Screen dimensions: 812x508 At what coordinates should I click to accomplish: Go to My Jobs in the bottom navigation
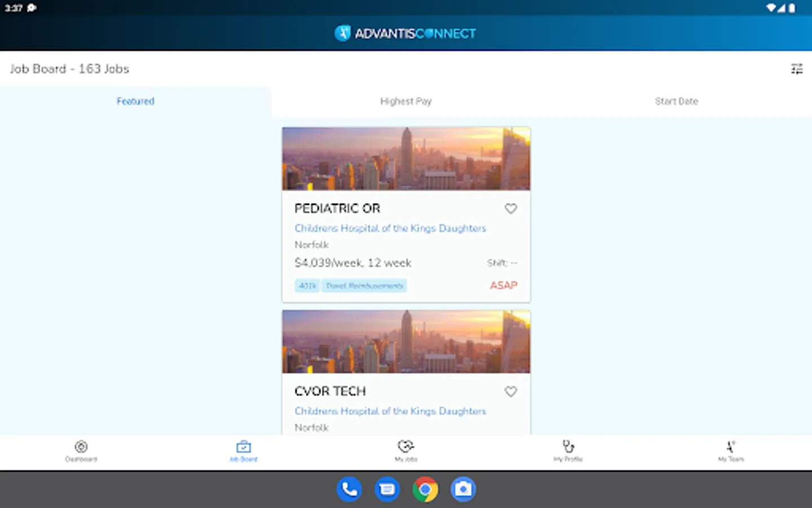(406, 452)
